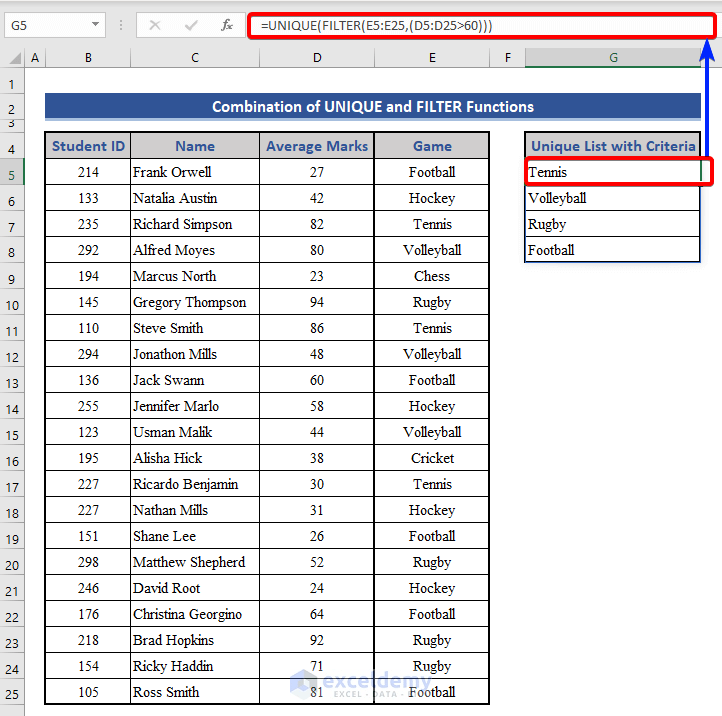Select column C header
The image size is (722, 716).
(195, 58)
